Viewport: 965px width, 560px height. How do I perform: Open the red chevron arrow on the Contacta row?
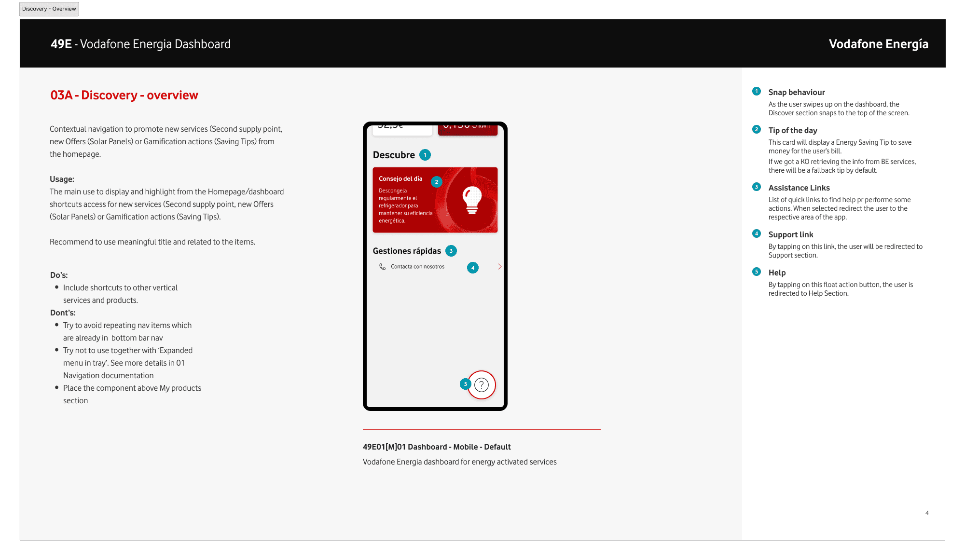coord(499,267)
